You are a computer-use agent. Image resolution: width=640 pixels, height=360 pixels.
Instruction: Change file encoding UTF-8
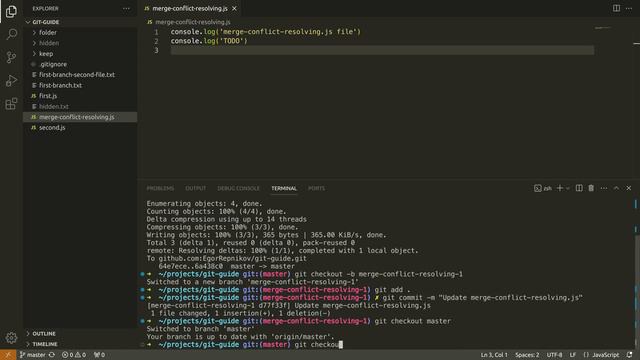click(x=554, y=355)
